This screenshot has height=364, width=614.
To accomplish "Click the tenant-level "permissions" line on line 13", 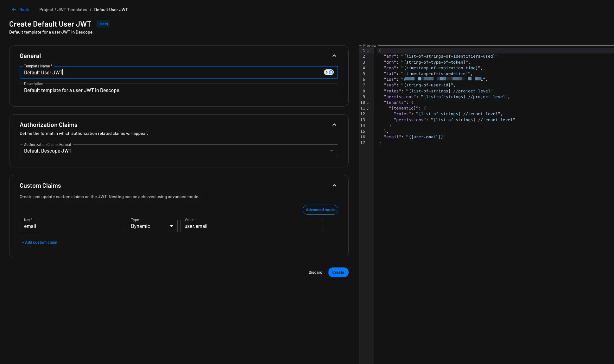I will tap(454, 120).
